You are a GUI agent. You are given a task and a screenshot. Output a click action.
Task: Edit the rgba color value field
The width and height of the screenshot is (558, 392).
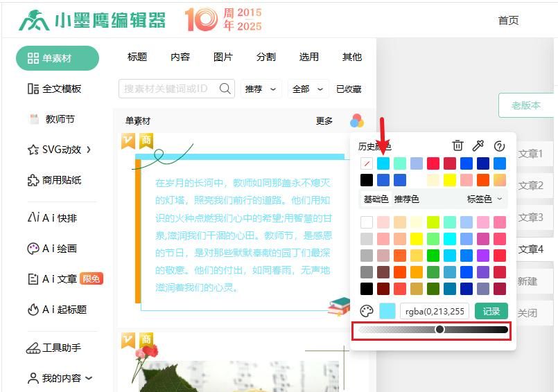[435, 311]
